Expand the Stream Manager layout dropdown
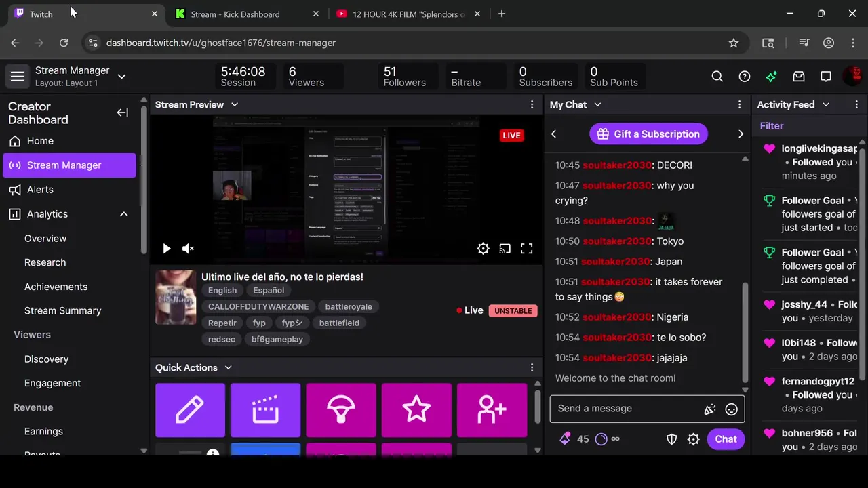The image size is (868, 488). [x=121, y=77]
